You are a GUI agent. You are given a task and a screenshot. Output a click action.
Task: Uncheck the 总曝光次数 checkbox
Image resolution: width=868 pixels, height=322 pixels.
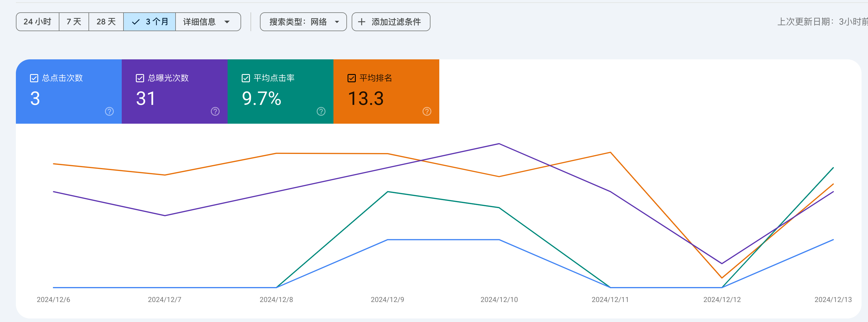tap(140, 78)
